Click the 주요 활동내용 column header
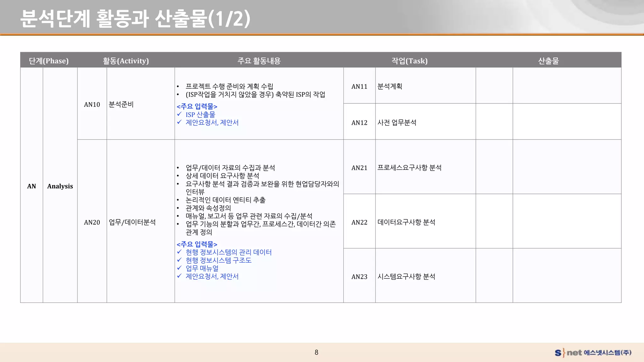The image size is (644, 362). pyautogui.click(x=259, y=61)
